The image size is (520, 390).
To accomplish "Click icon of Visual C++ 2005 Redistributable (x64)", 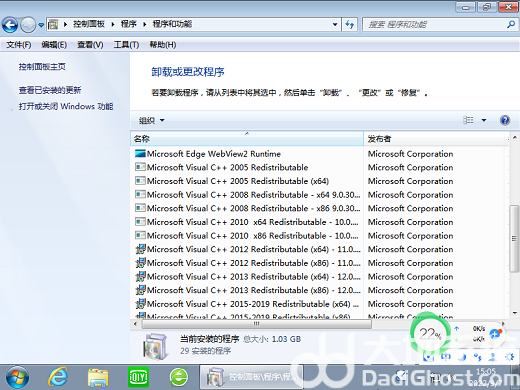I will pyautogui.click(x=140, y=181).
